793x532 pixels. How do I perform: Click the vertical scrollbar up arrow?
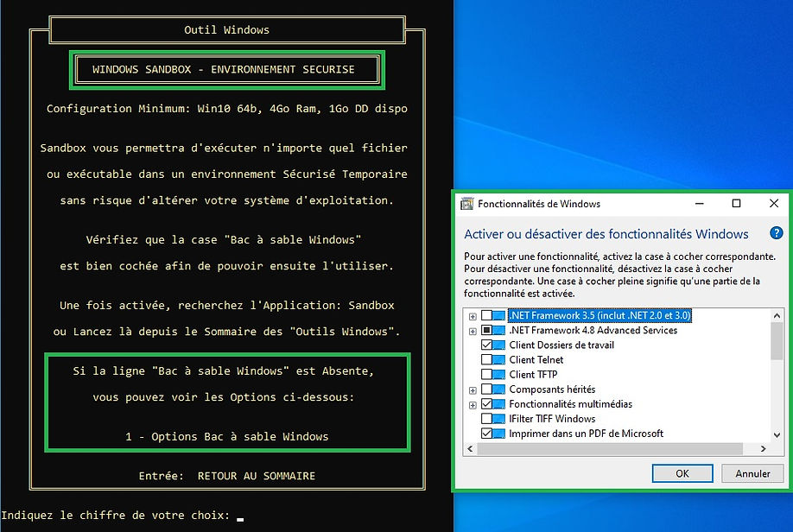click(x=777, y=315)
